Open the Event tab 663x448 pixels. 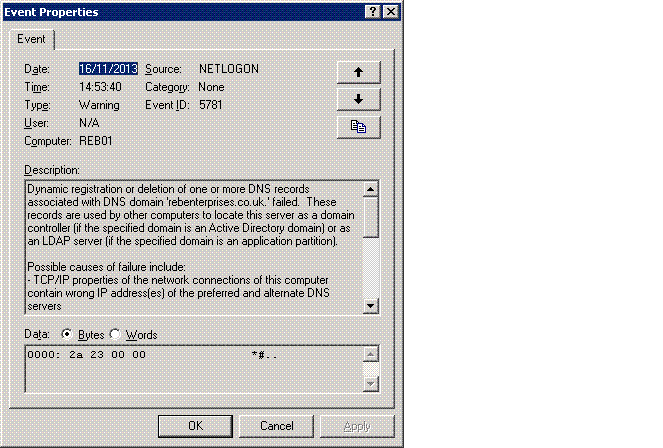click(x=31, y=39)
